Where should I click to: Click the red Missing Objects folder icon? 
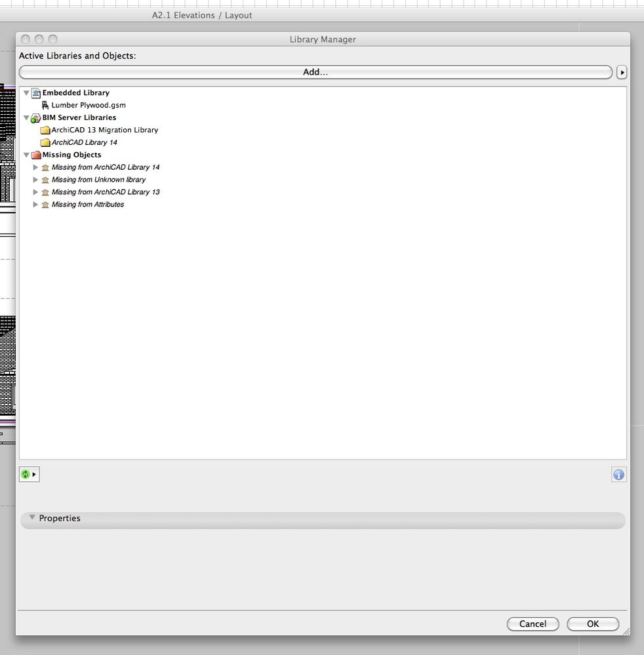tap(36, 155)
